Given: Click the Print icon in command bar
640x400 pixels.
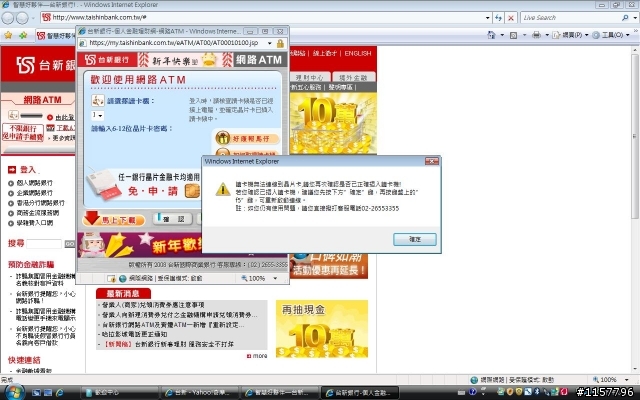Looking at the screenshot, I should [x=536, y=35].
